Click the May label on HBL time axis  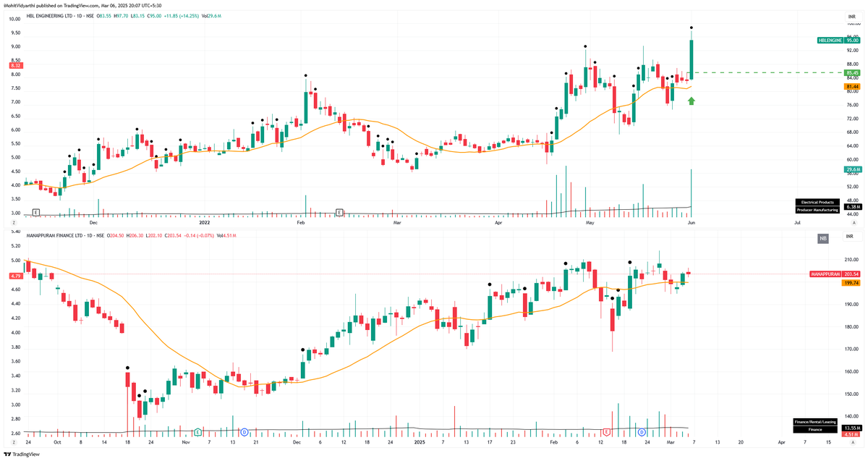(x=590, y=224)
